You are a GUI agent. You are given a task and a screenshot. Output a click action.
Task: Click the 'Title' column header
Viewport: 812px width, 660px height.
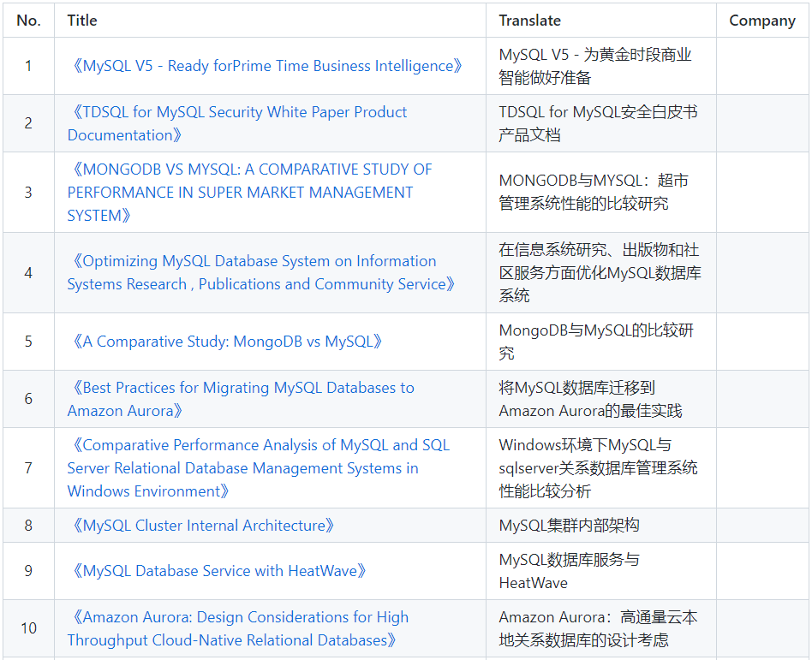[271, 21]
